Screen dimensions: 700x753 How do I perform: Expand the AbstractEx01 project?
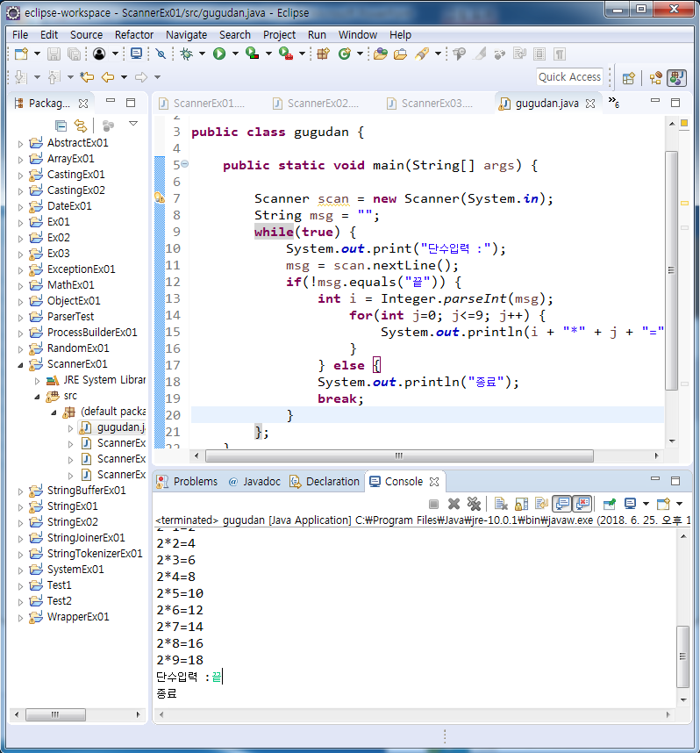[x=20, y=144]
